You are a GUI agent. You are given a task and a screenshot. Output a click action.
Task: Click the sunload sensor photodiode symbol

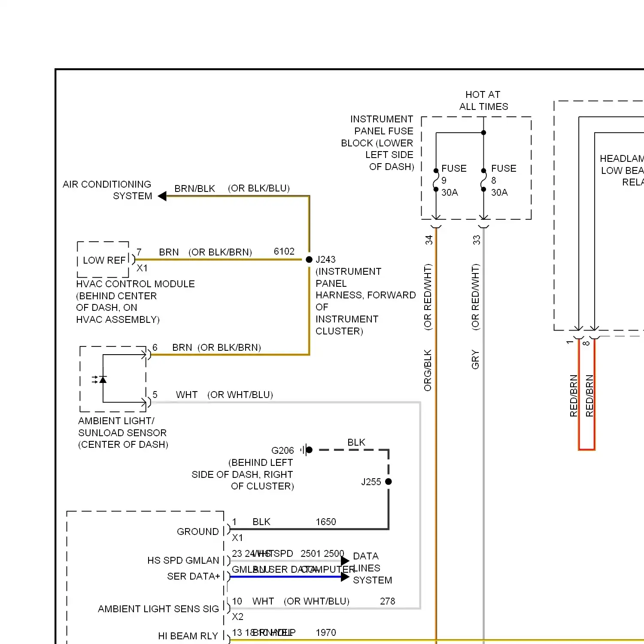[100, 380]
